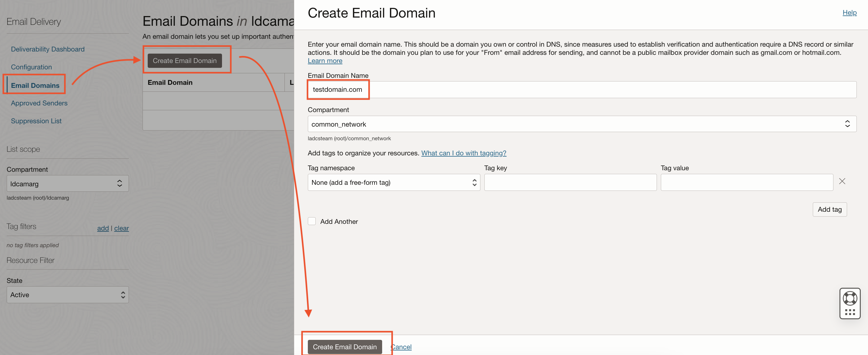Viewport: 868px width, 355px height.
Task: Open What can I do with tagging link
Action: click(x=464, y=153)
